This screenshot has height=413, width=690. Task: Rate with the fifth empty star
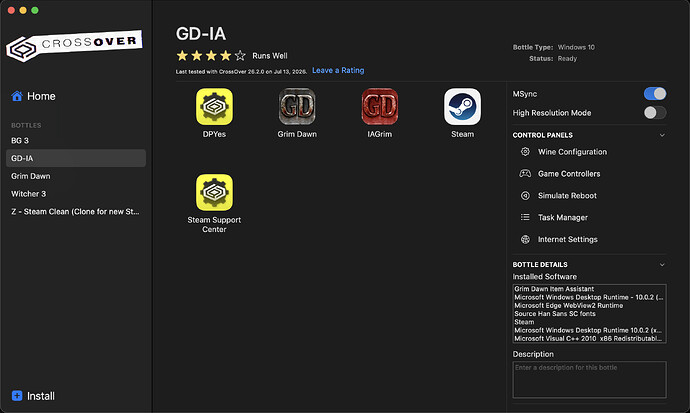(240, 55)
